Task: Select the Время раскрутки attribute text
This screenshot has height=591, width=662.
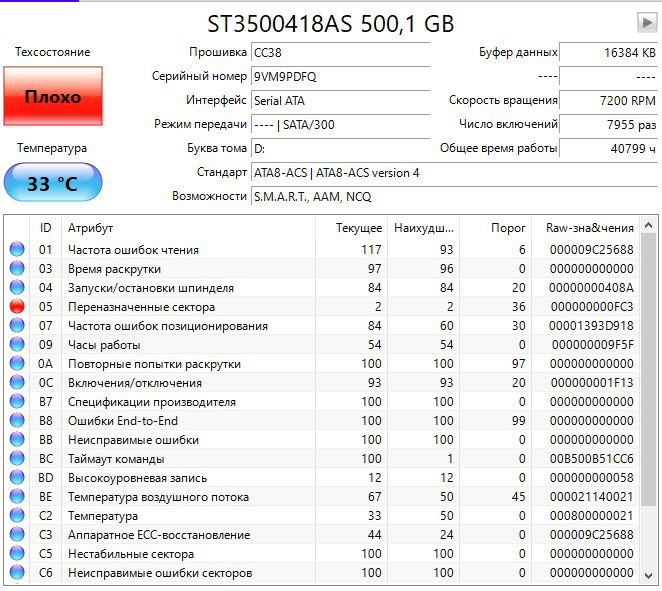Action: 114,269
